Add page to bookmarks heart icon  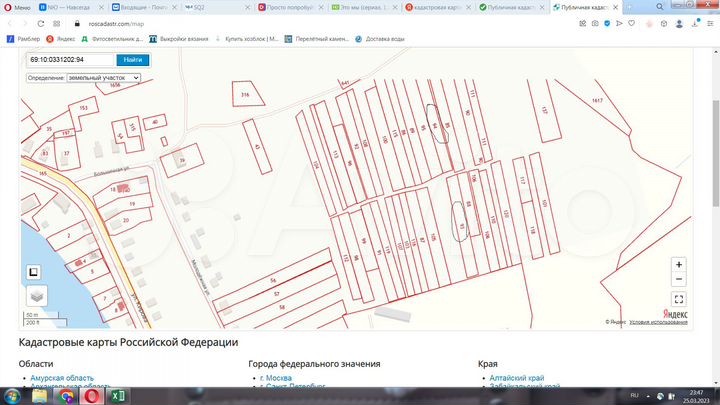click(632, 23)
